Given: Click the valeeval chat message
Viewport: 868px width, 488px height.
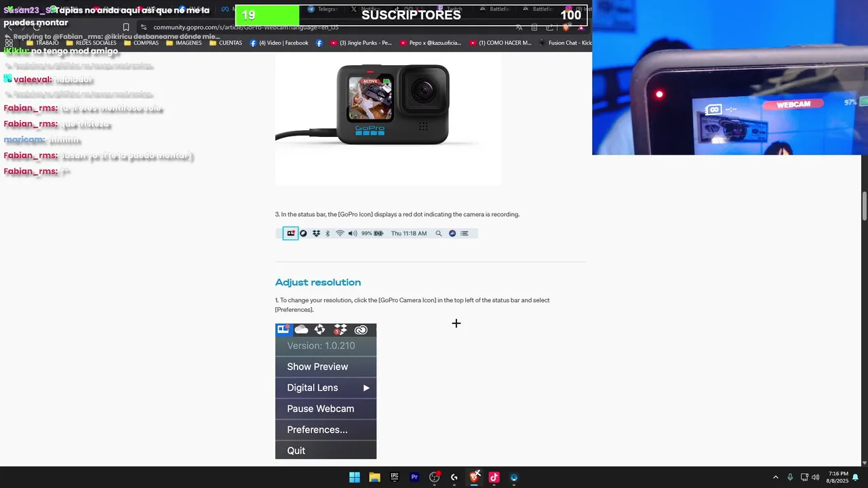Looking at the screenshot, I should point(47,79).
